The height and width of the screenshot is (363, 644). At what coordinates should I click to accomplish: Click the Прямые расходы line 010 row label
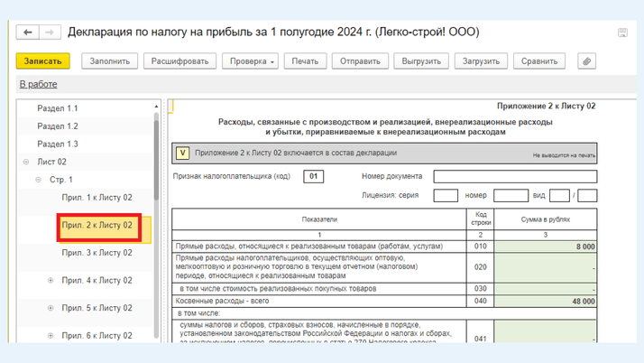(x=309, y=247)
